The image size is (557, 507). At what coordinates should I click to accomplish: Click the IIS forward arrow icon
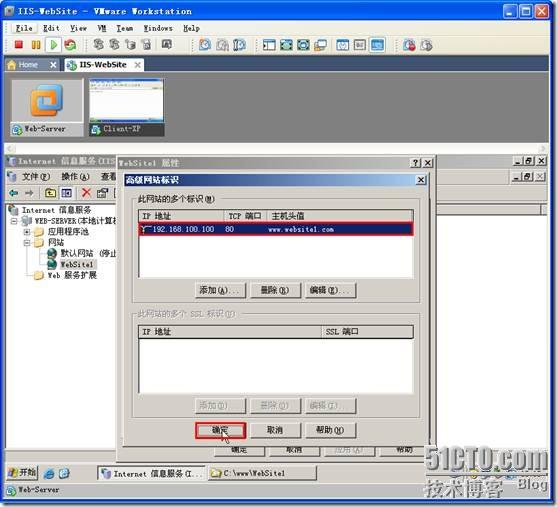[29, 193]
